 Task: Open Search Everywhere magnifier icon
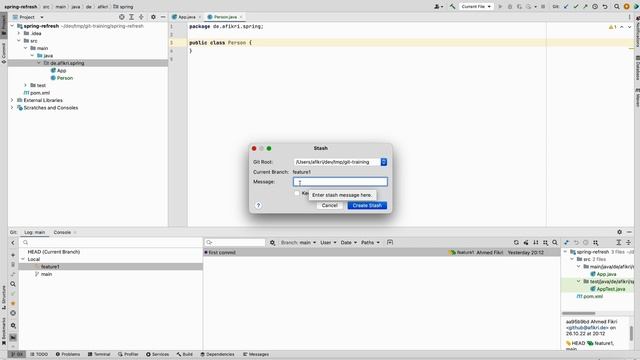click(617, 7)
